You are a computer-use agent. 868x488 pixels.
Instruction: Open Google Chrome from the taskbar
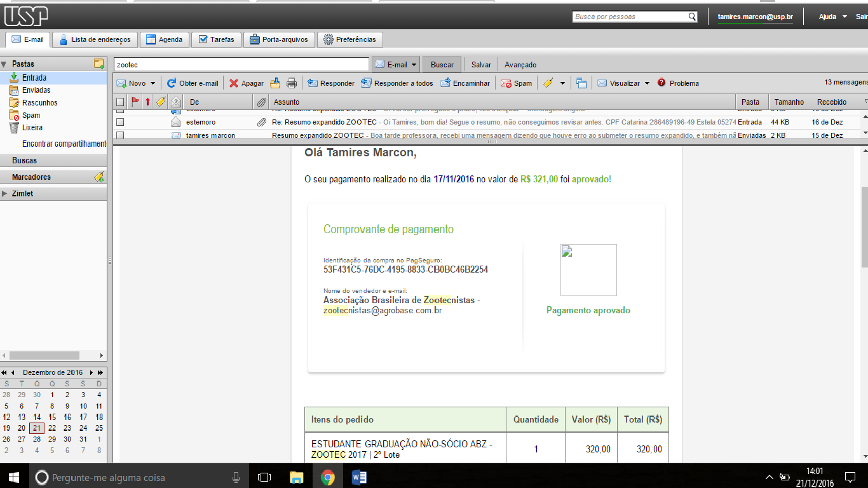coord(327,477)
